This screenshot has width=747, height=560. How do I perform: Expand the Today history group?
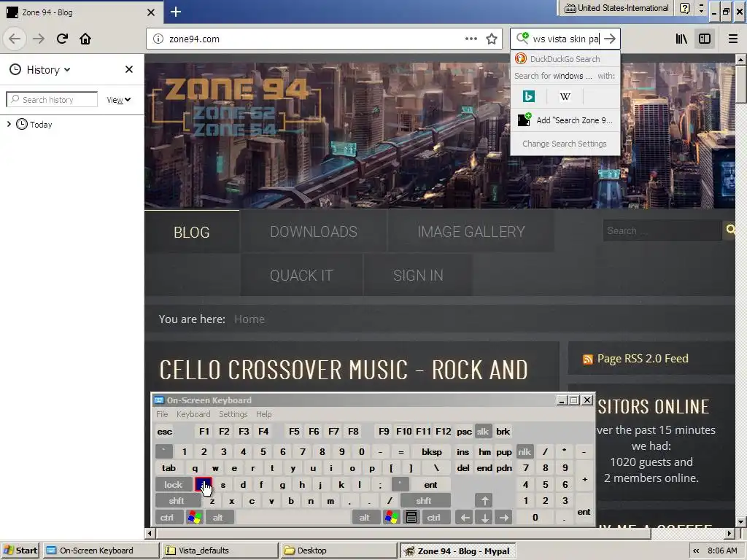coord(9,124)
